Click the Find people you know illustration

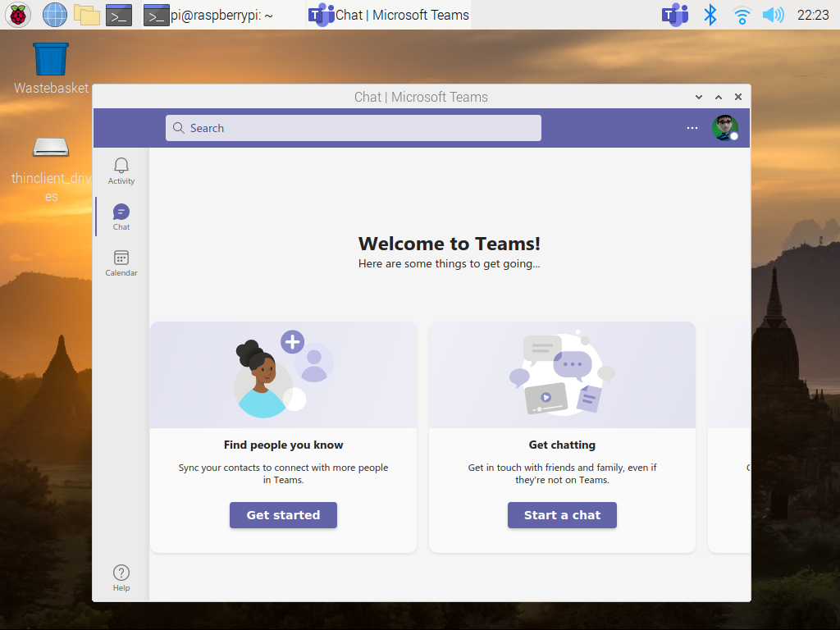(283, 374)
